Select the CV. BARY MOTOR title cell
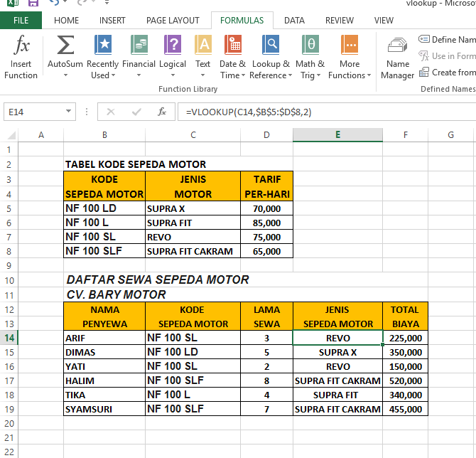476x458 pixels. (x=116, y=294)
